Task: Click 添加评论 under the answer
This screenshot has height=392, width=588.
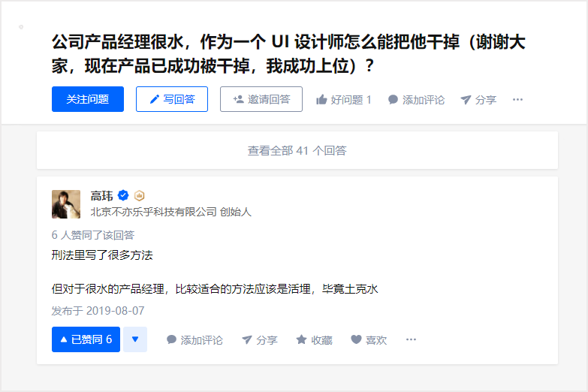Action: pyautogui.click(x=194, y=340)
